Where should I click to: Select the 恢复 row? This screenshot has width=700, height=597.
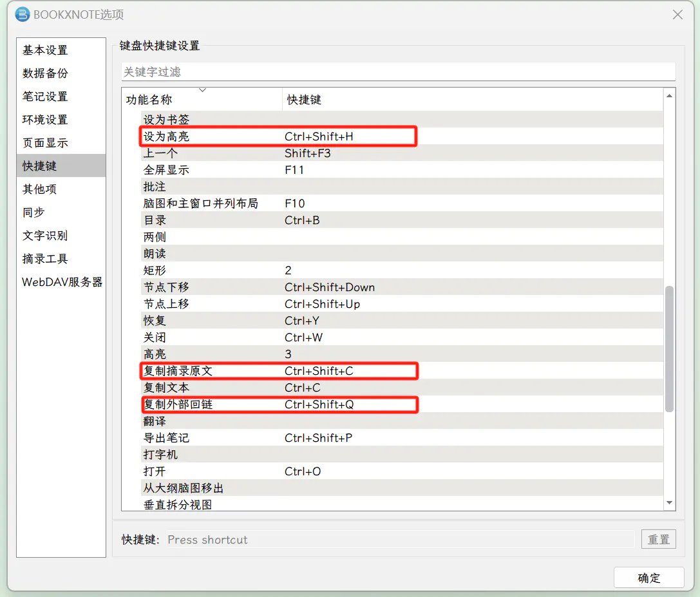(402, 321)
